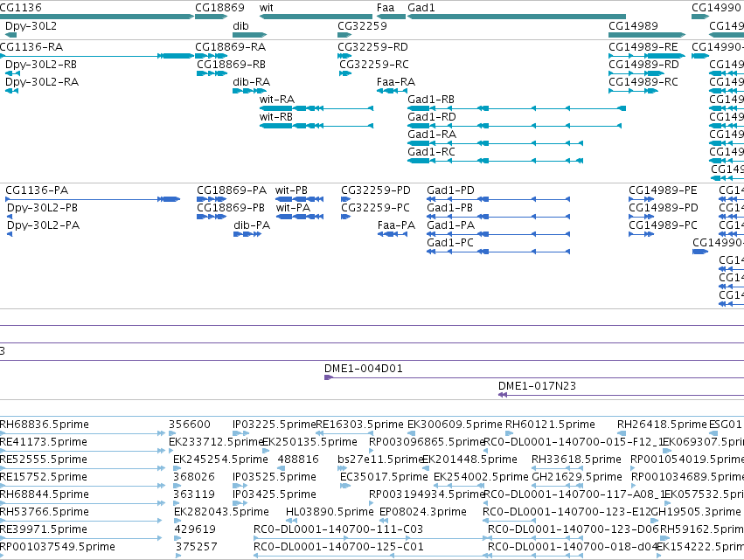744x560 pixels.
Task: Select the Gad1 gene bar
Action: (x=516, y=17)
